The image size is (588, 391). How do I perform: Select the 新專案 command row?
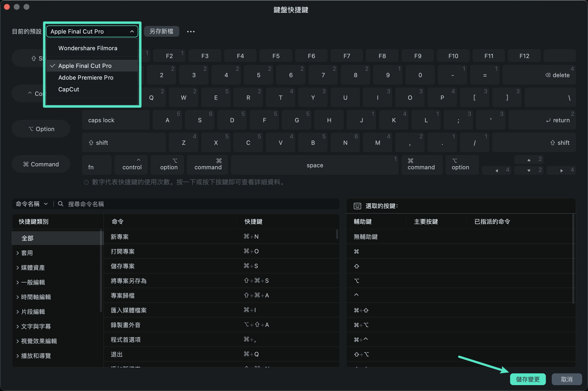point(221,236)
